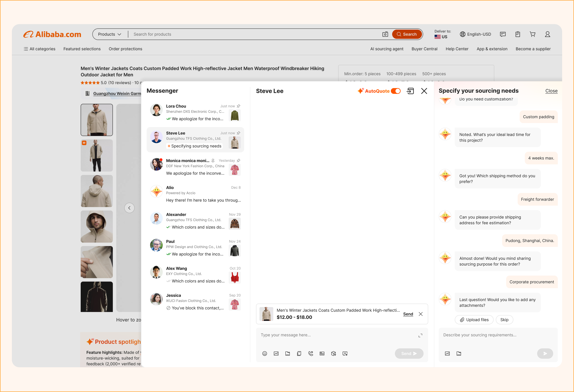574x392 pixels.
Task: Open the messages icon in header
Action: pos(503,34)
